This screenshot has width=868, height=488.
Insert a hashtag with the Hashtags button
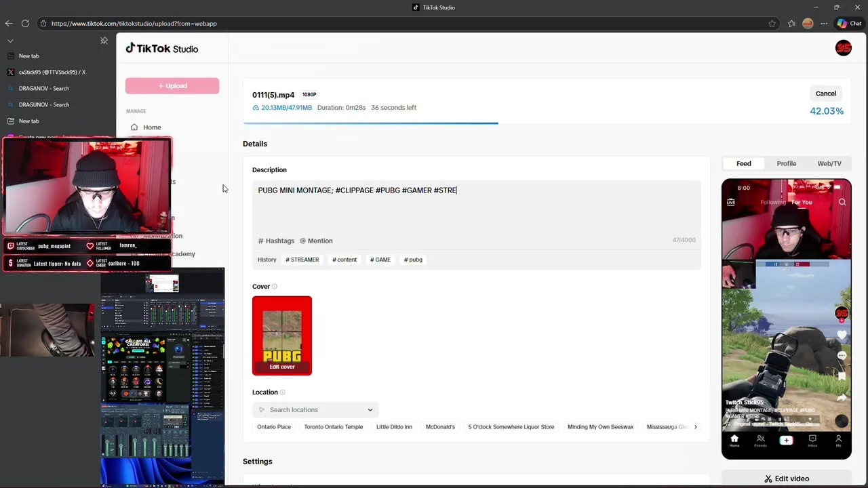click(276, 241)
